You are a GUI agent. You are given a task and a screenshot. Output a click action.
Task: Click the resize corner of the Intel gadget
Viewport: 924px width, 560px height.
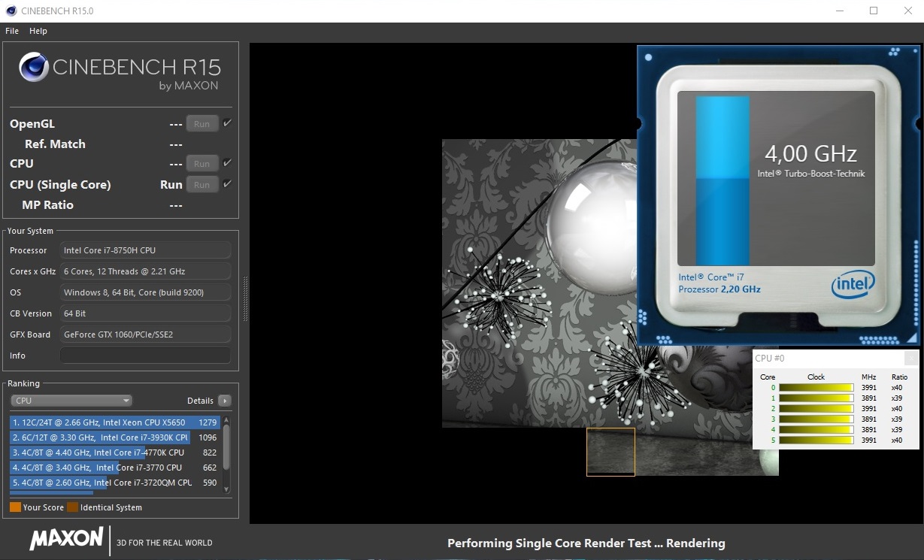click(x=912, y=338)
